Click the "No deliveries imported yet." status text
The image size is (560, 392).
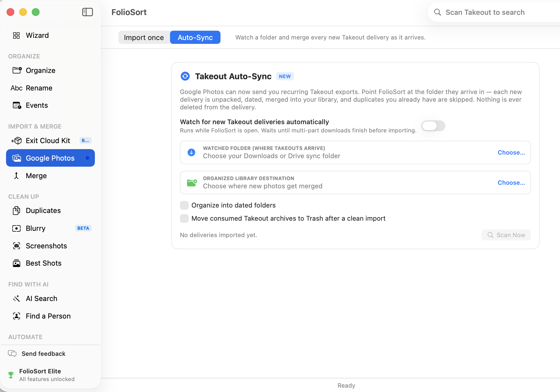[219, 235]
